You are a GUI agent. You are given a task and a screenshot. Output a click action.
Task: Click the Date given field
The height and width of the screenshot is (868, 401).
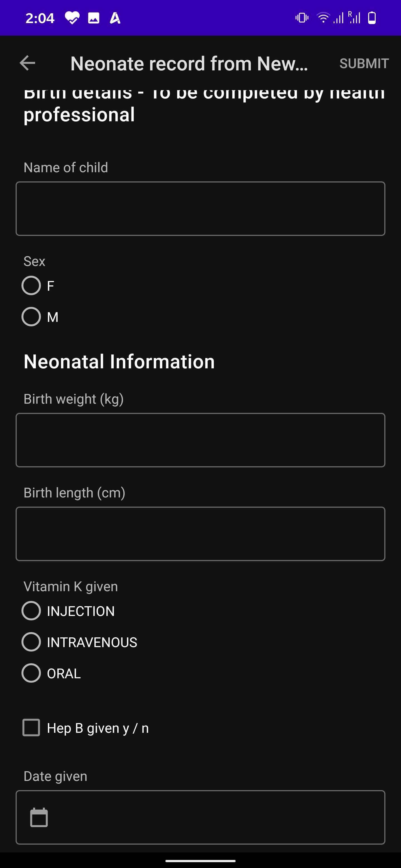click(200, 817)
